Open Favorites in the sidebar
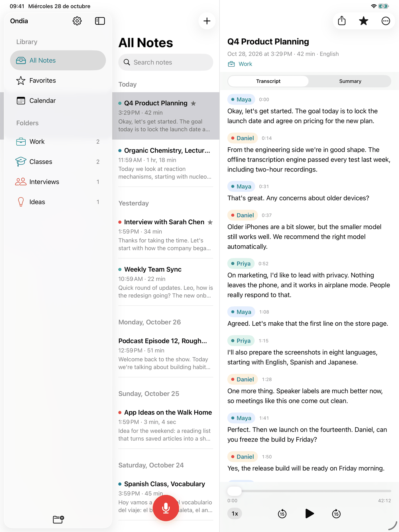 point(58,81)
